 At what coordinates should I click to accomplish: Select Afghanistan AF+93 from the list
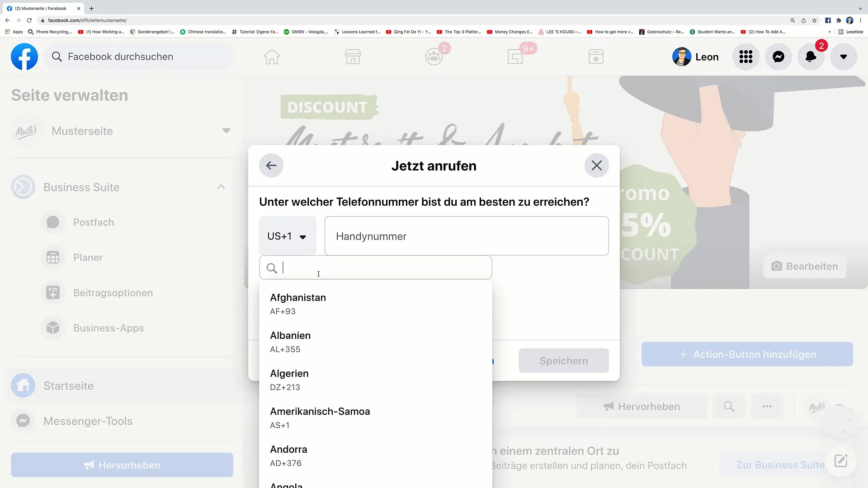[x=375, y=304]
